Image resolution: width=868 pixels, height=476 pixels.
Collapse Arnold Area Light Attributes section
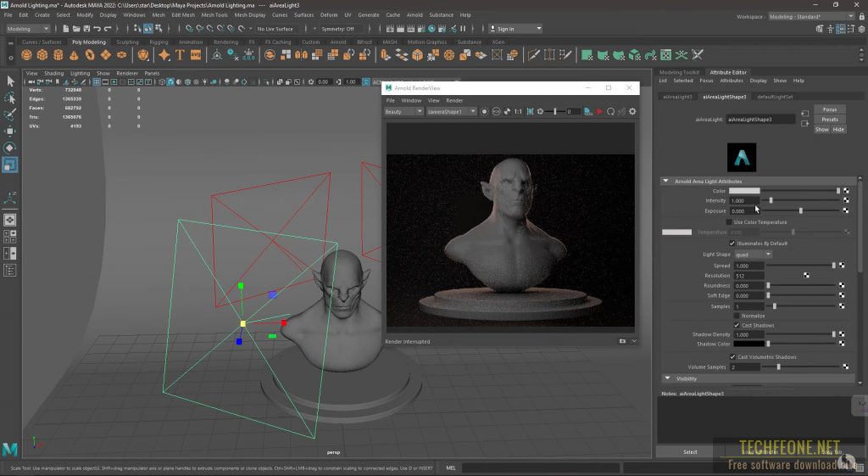click(666, 182)
